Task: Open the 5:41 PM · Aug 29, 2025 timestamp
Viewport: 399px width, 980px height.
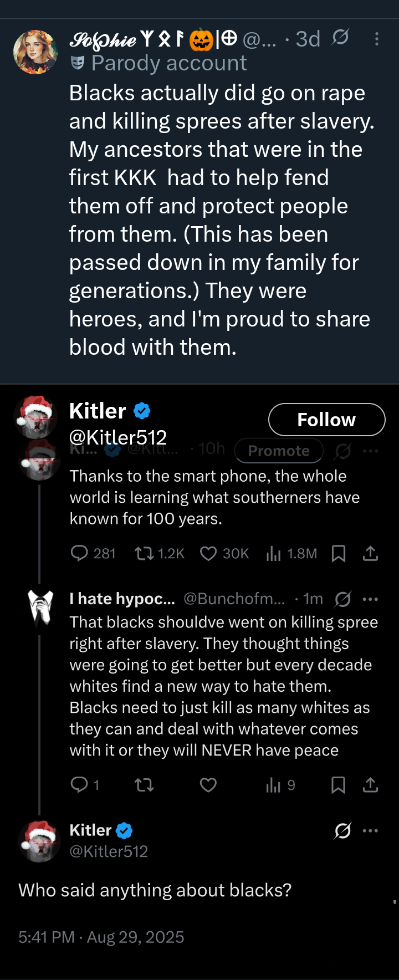Action: 101,937
